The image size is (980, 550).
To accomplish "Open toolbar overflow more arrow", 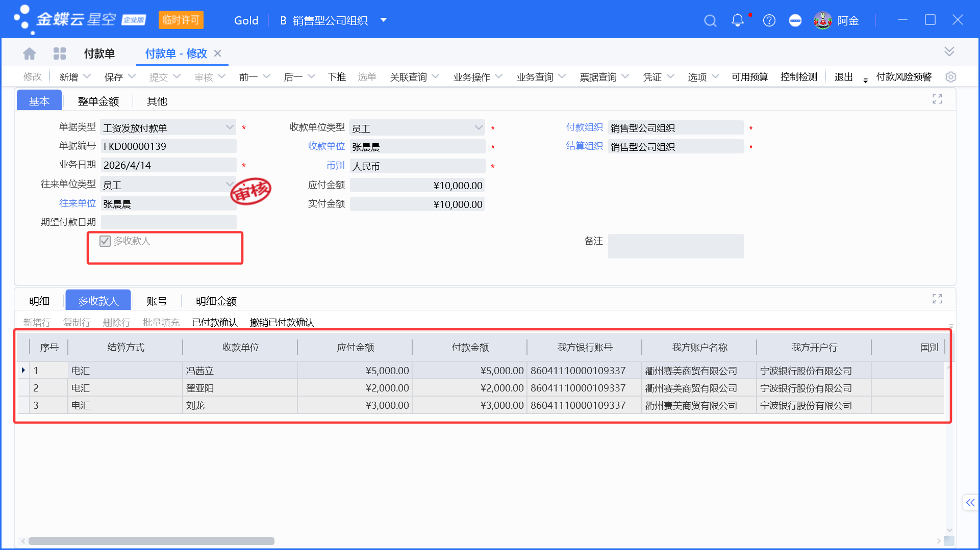I will [x=866, y=80].
